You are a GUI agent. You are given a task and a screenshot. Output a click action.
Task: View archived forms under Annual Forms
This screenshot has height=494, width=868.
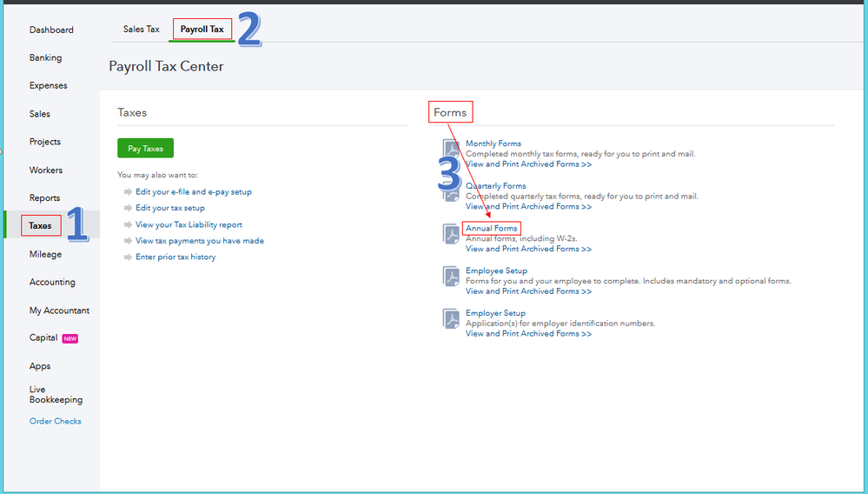pos(528,249)
